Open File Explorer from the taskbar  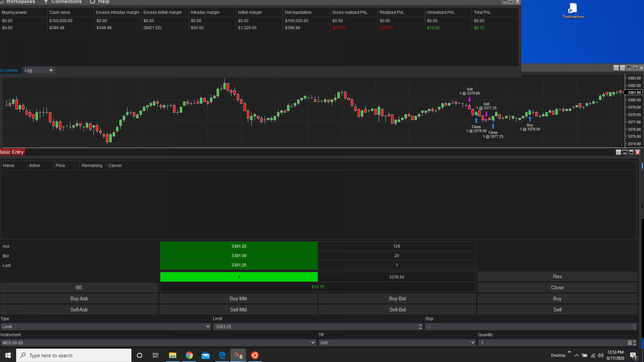coord(173,355)
